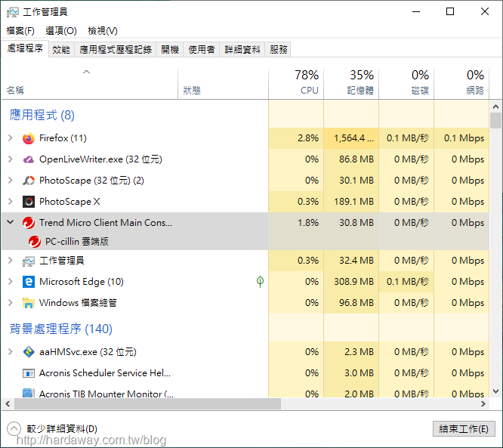This screenshot has height=448, width=503.
Task: Select the 背景處理程序 (140) group heading
Action: pyautogui.click(x=61, y=329)
